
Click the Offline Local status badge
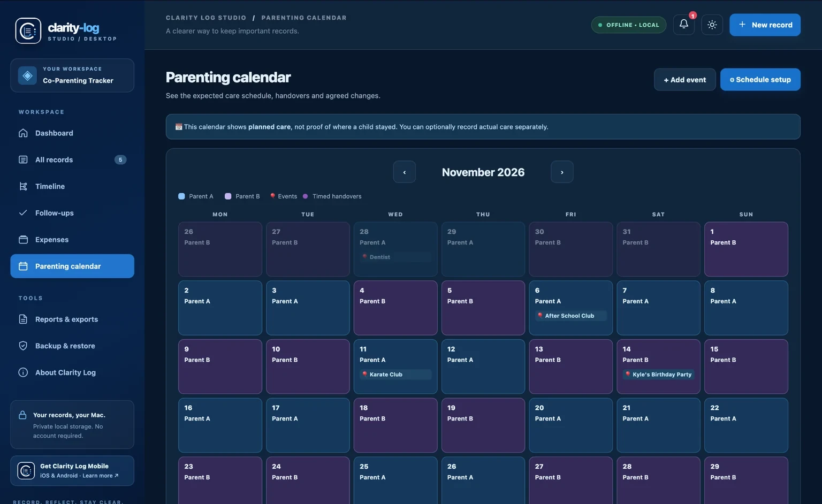coord(628,25)
